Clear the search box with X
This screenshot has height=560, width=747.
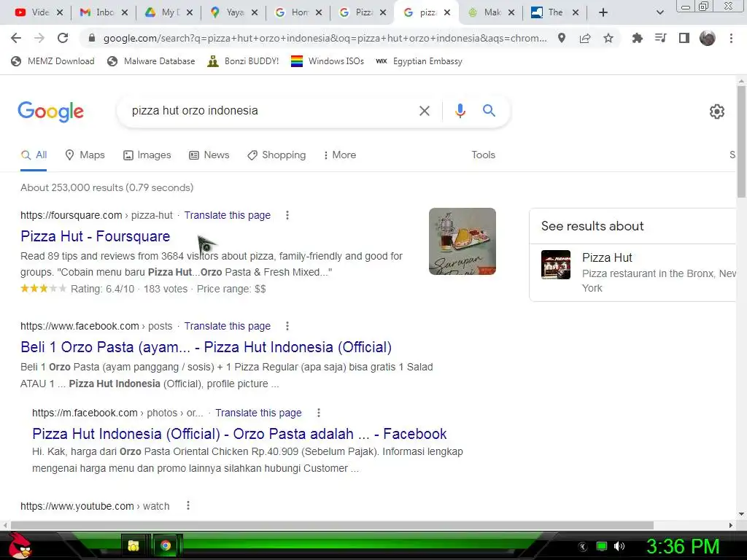tap(424, 111)
